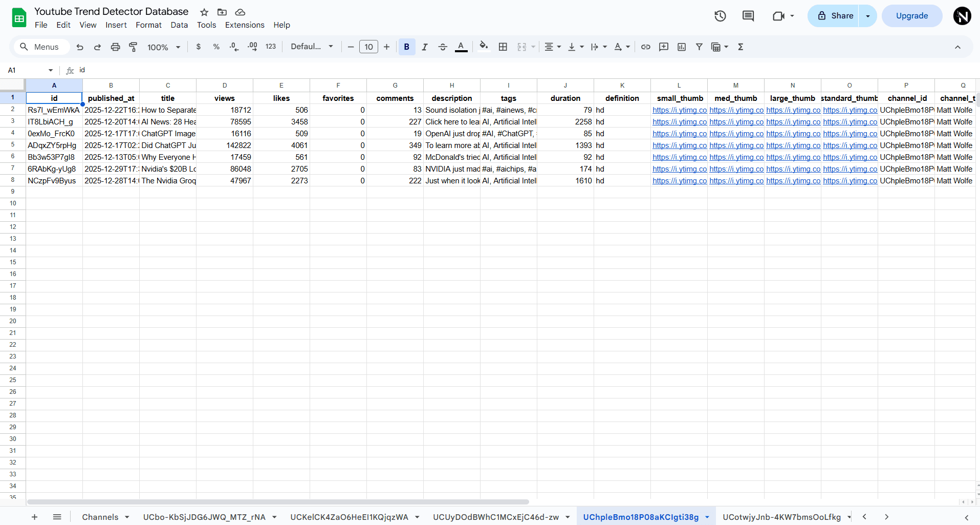Click the font size field

click(368, 47)
